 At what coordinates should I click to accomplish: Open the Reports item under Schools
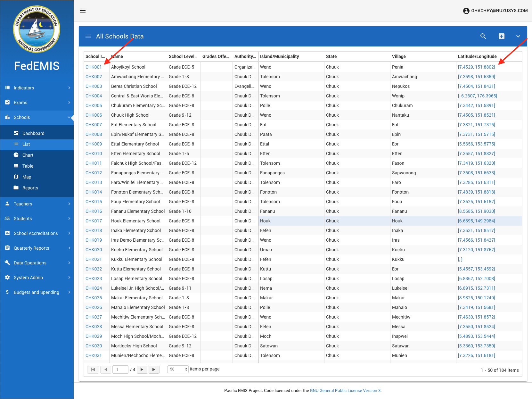(x=30, y=188)
